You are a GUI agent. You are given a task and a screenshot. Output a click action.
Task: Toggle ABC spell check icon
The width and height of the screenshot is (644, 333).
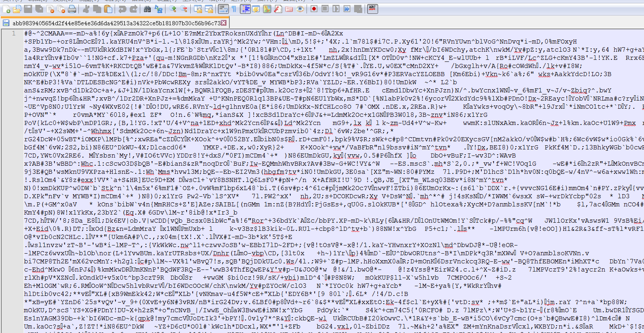(372, 9)
